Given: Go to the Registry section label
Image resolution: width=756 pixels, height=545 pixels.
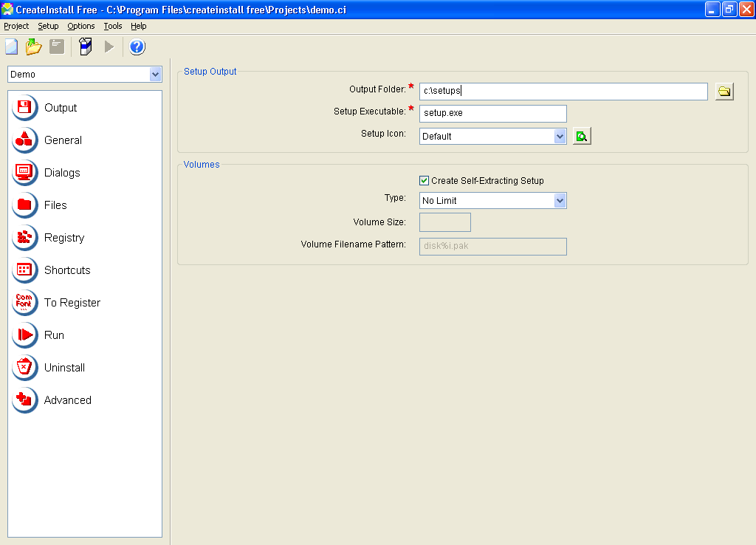Looking at the screenshot, I should click(x=64, y=238).
